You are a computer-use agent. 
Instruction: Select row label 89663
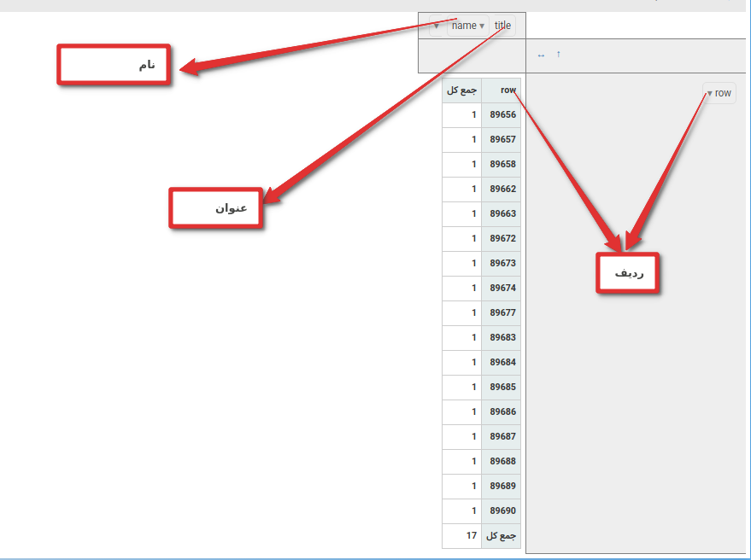tap(501, 214)
